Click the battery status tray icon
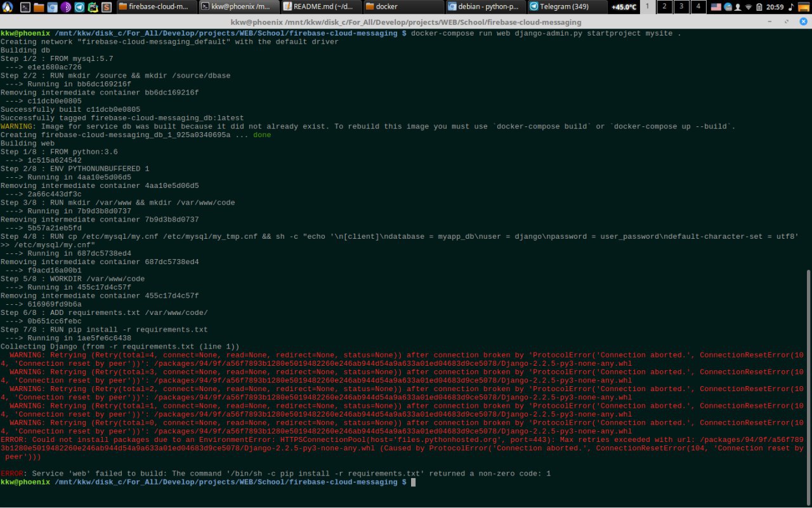The width and height of the screenshot is (812, 508). [759, 7]
